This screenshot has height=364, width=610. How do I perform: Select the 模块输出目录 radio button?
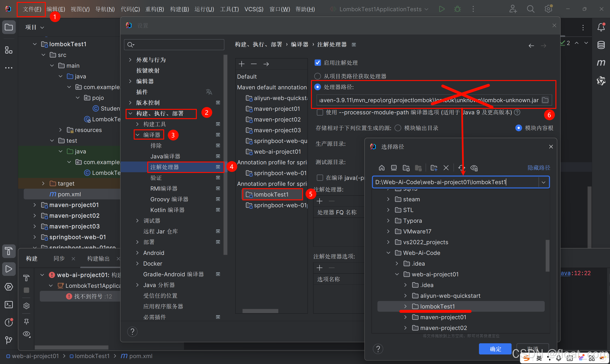pos(398,128)
